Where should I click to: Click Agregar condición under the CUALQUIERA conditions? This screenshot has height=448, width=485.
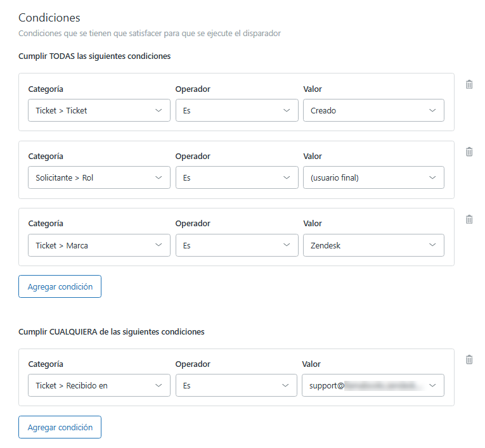[60, 427]
